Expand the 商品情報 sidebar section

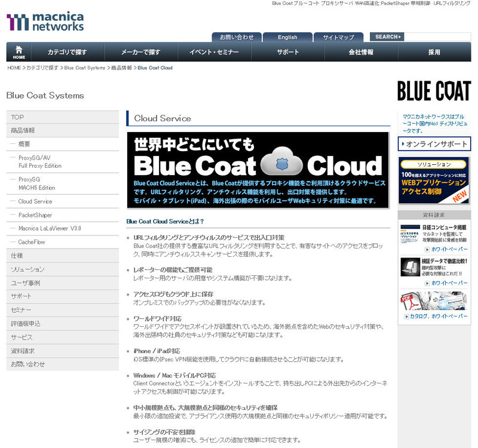(23, 130)
